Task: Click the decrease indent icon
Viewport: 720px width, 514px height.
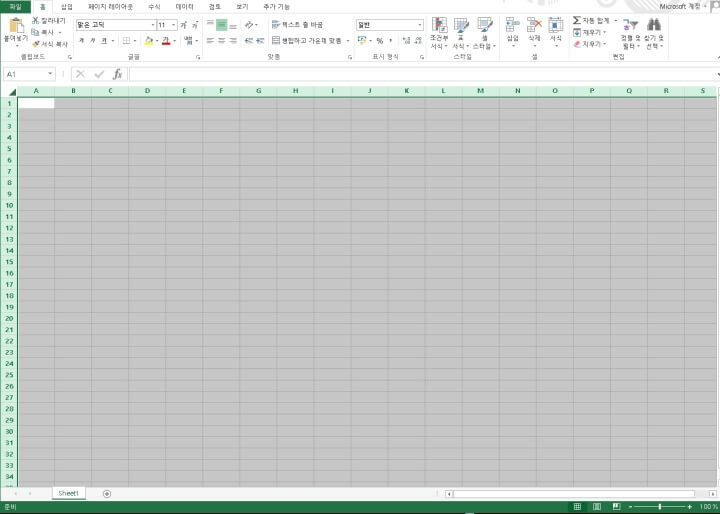Action: point(248,41)
